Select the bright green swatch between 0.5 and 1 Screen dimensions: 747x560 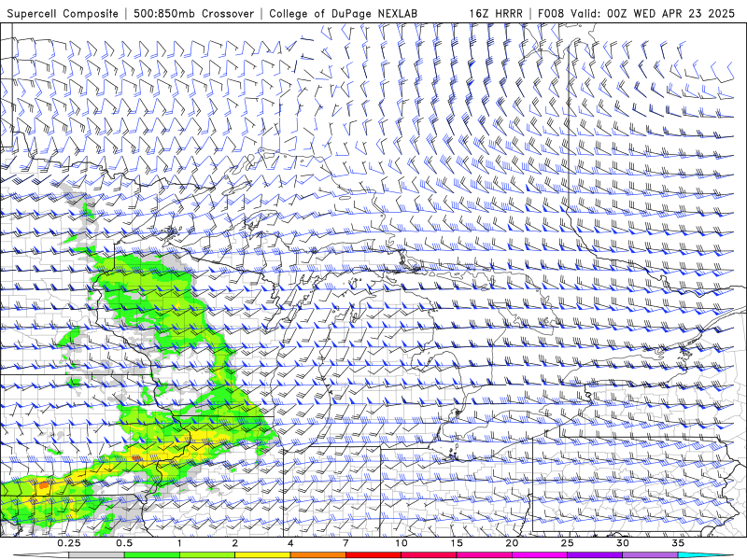pyautogui.click(x=152, y=555)
